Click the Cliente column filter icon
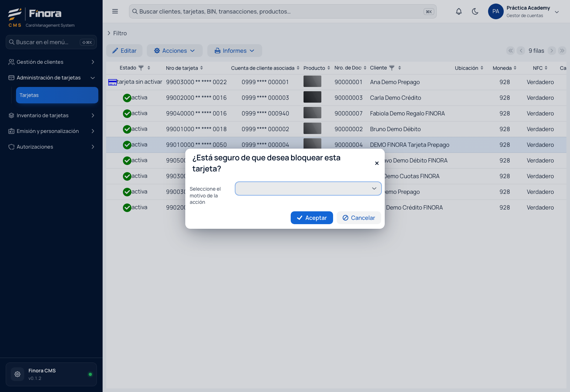570x392 pixels. pos(392,68)
